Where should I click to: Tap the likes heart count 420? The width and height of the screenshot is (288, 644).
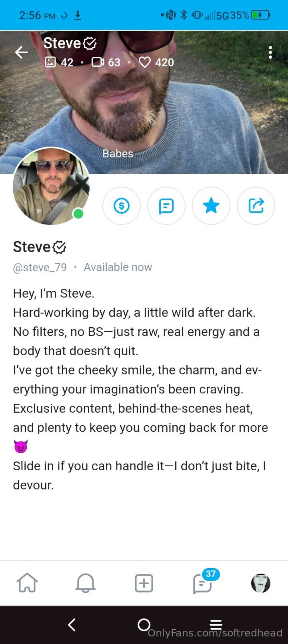(x=156, y=62)
